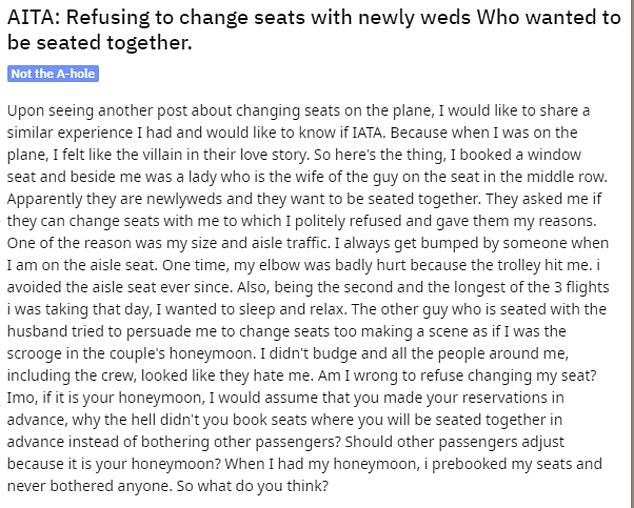Click the 'Not the A-hole' flair tag
Image resolution: width=634 pixels, height=508 pixels.
(x=53, y=75)
